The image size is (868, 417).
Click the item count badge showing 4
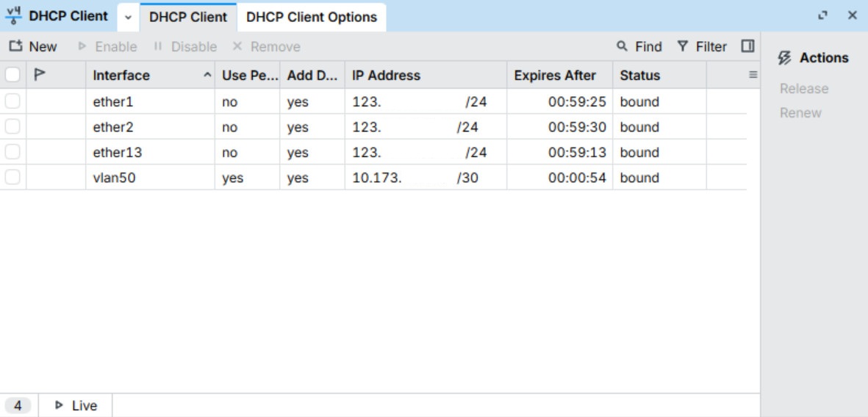pos(18,406)
